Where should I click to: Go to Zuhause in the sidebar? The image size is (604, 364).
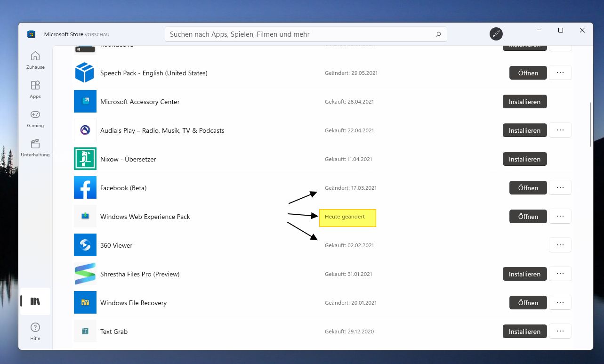click(x=35, y=60)
